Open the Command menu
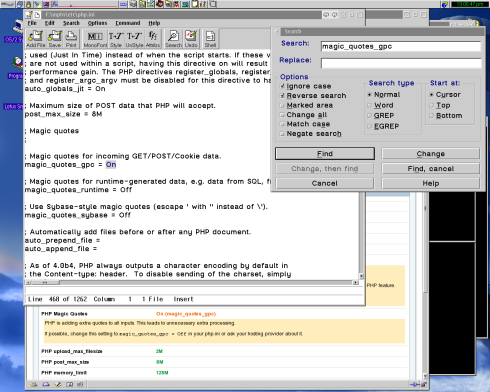Screen dimensions: 490x392 [128, 23]
